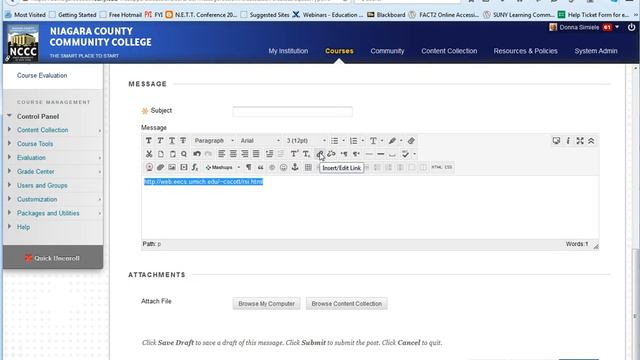
Task: Open the highlight color dropdown arrow
Action: (401, 141)
